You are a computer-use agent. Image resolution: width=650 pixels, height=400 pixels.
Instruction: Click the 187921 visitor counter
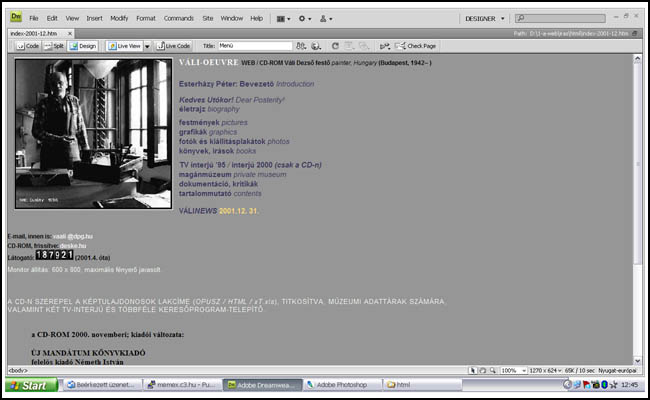pos(54,255)
